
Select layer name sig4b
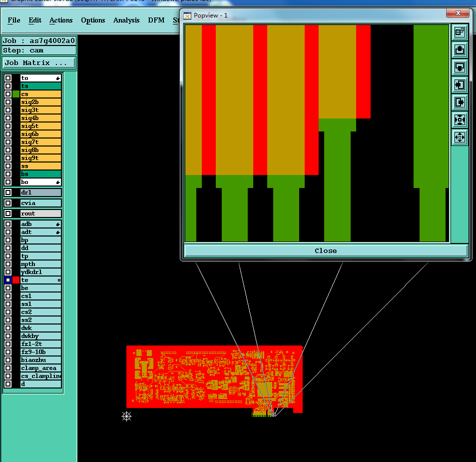(40, 118)
